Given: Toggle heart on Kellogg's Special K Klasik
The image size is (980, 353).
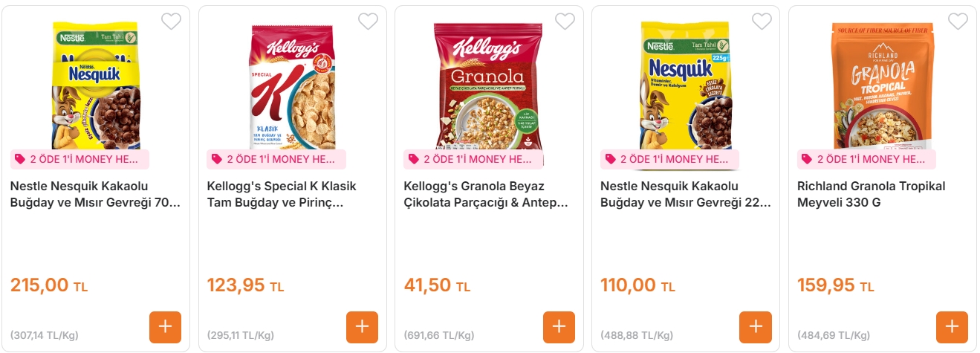Looking at the screenshot, I should pos(368,22).
